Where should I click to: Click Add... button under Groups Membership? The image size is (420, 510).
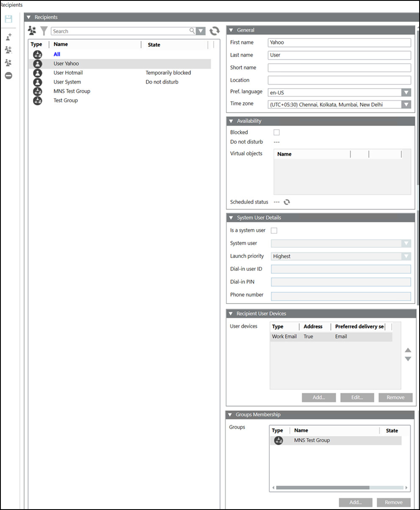pos(356,502)
